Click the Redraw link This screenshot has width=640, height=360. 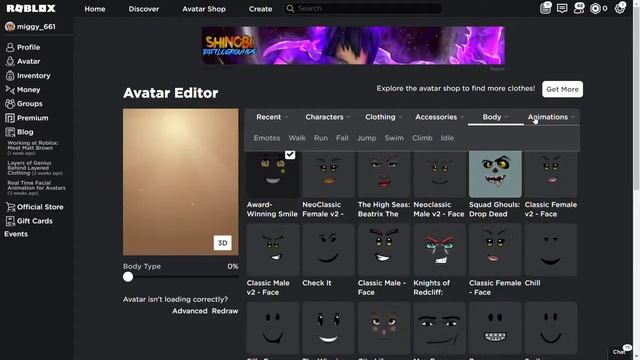pyautogui.click(x=225, y=311)
